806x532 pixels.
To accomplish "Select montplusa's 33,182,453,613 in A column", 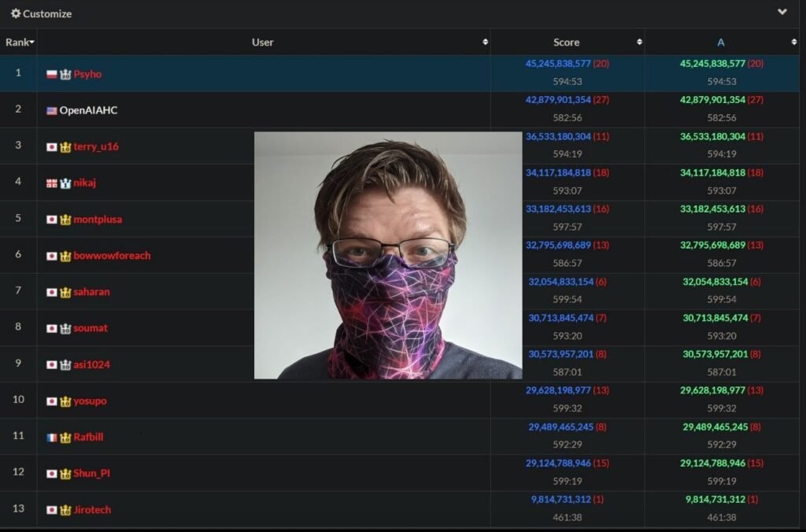I will coord(712,209).
